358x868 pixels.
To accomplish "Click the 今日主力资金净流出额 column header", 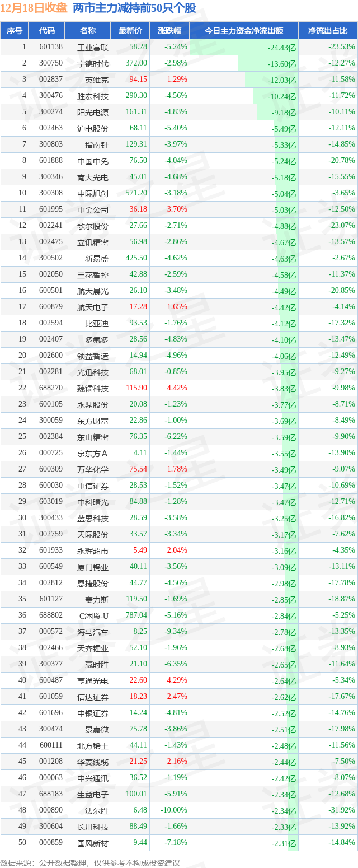I will [244, 31].
